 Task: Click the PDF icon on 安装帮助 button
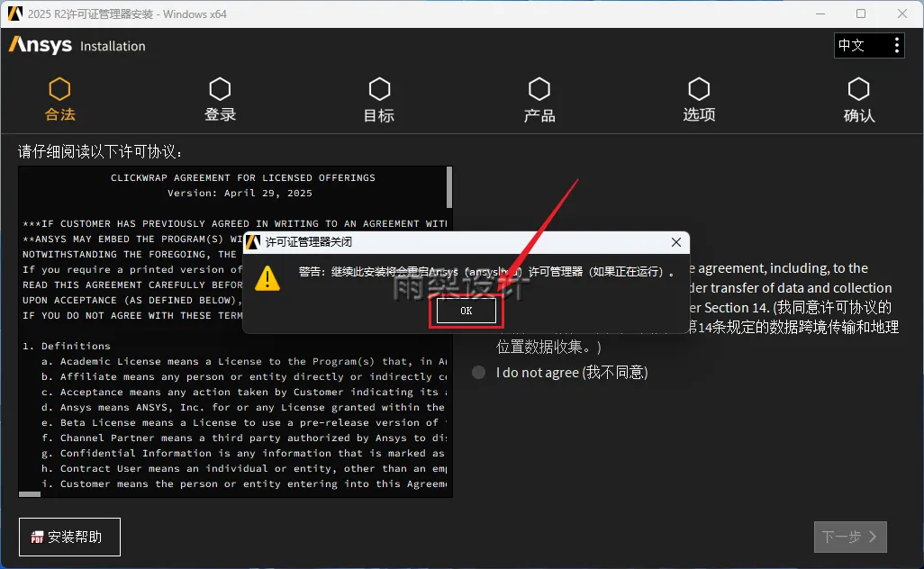point(37,537)
